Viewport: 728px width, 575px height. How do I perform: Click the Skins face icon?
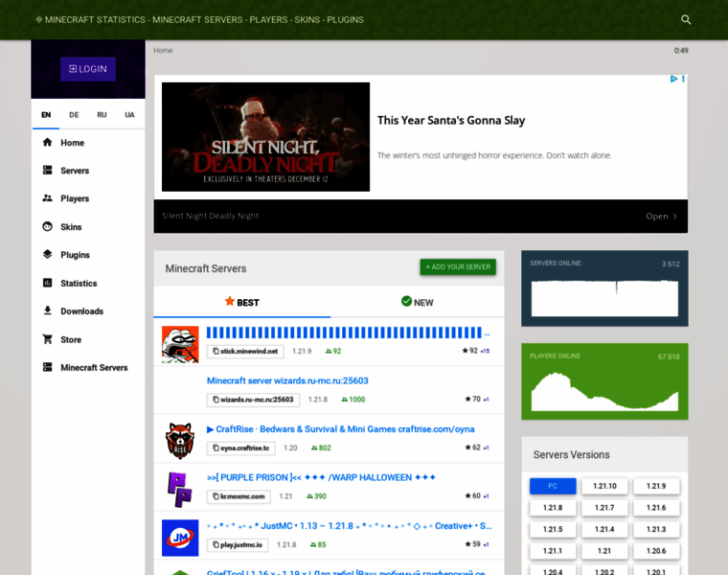coord(47,226)
